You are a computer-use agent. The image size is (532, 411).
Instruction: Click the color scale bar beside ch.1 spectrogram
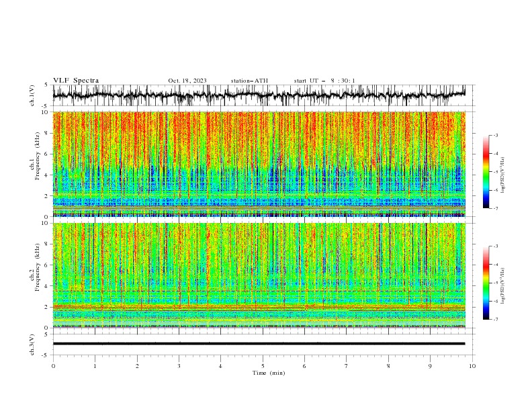click(x=486, y=172)
